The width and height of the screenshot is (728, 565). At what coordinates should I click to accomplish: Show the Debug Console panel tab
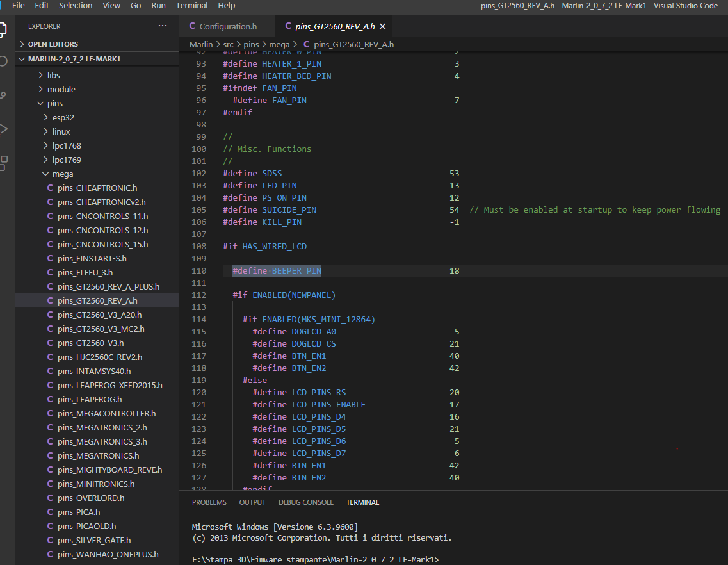(x=305, y=502)
